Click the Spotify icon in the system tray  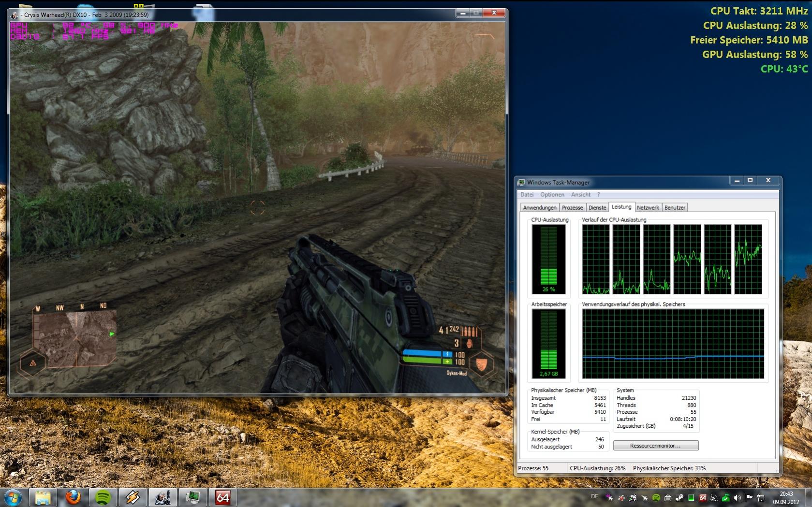tap(656, 497)
